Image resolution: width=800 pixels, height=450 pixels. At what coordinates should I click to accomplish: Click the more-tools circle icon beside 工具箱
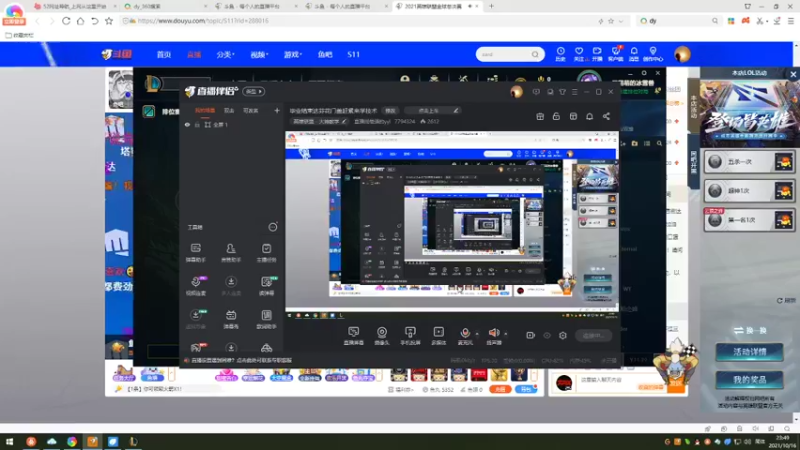(273, 227)
